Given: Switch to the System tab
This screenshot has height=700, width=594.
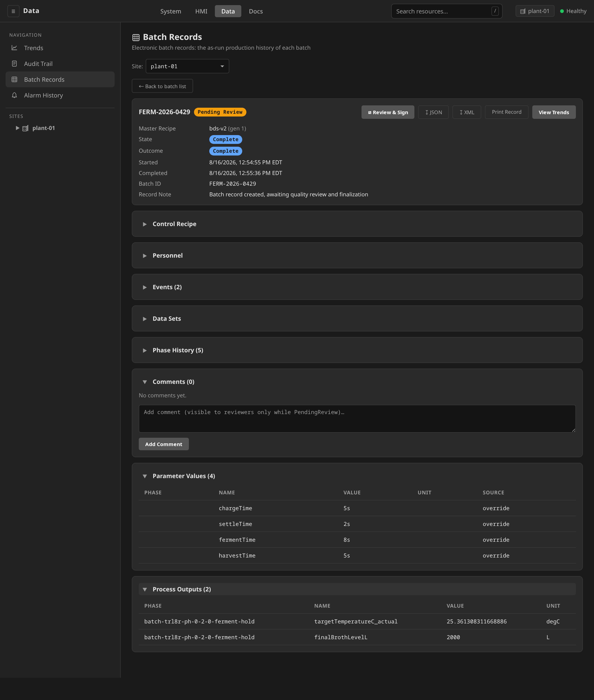Looking at the screenshot, I should point(170,11).
